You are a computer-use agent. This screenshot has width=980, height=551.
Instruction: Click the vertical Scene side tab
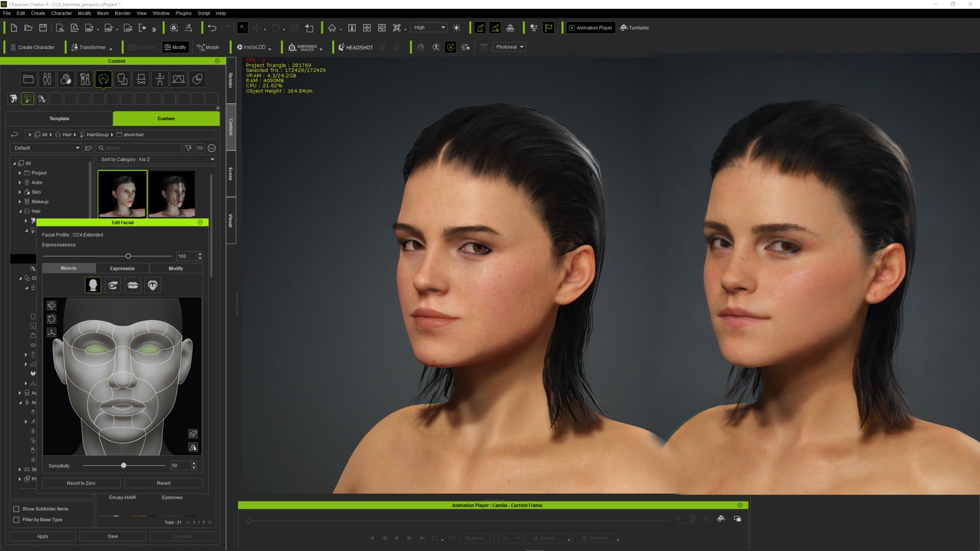coord(231,174)
